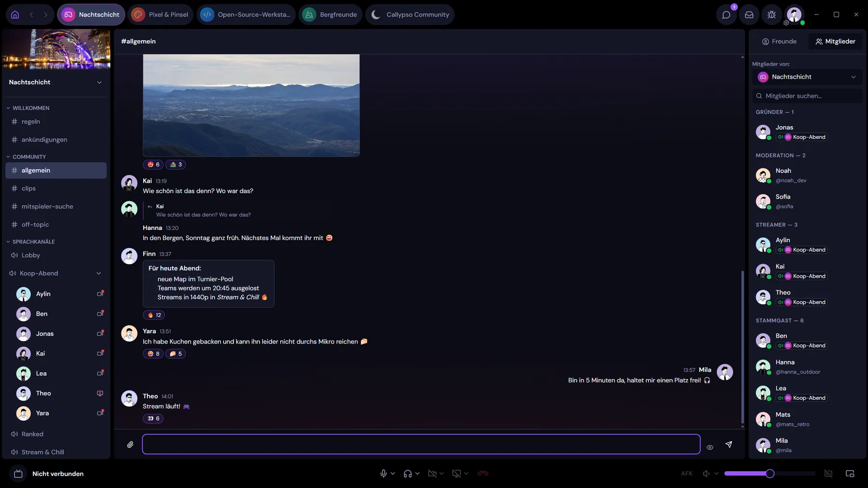Toggle AFK status
This screenshot has height=488, width=868.
(x=687, y=474)
